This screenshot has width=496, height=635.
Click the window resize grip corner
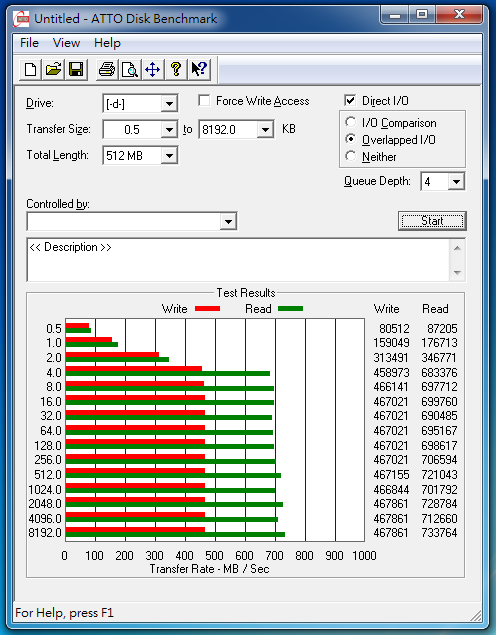pos(476,615)
